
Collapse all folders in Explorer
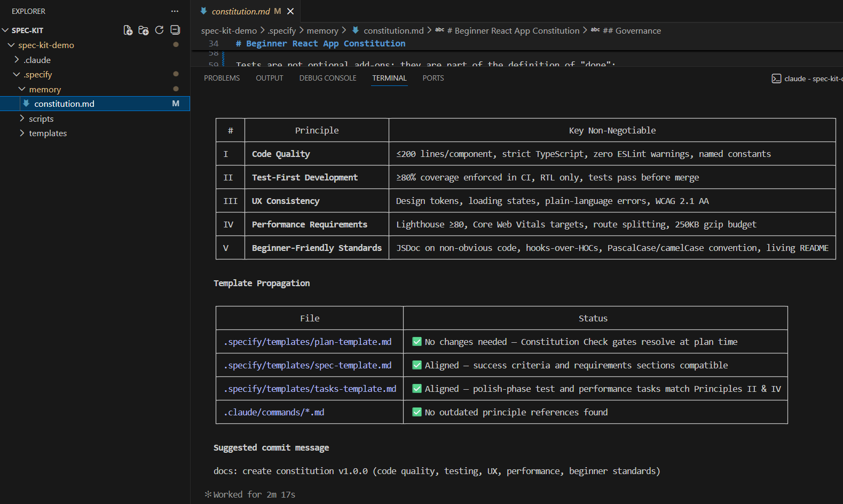pos(175,30)
